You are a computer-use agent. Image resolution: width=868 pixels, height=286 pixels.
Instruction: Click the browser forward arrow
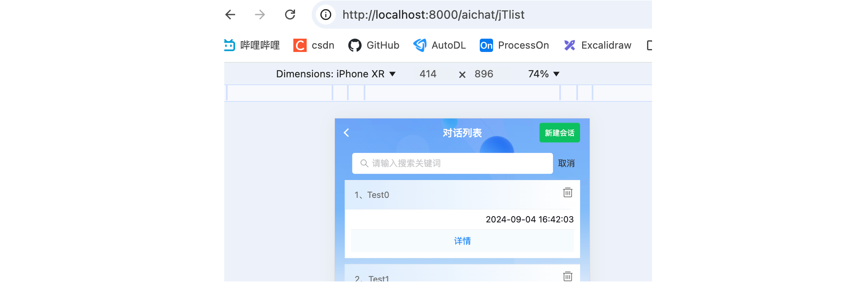[260, 15]
